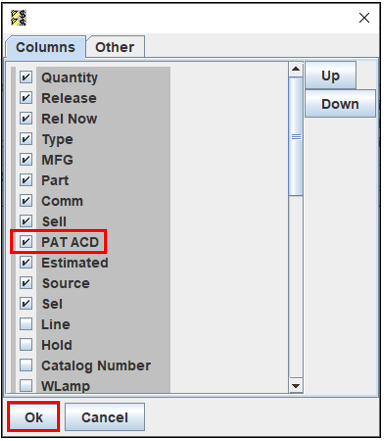Viewport: 384px width, 441px height.
Task: Select the Release label in list
Action: click(69, 98)
